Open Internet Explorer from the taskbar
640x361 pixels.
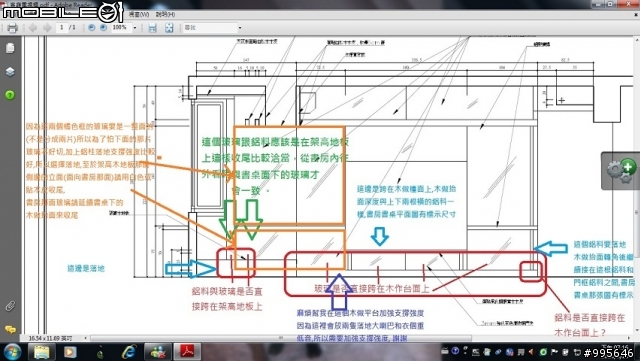click(x=129, y=352)
